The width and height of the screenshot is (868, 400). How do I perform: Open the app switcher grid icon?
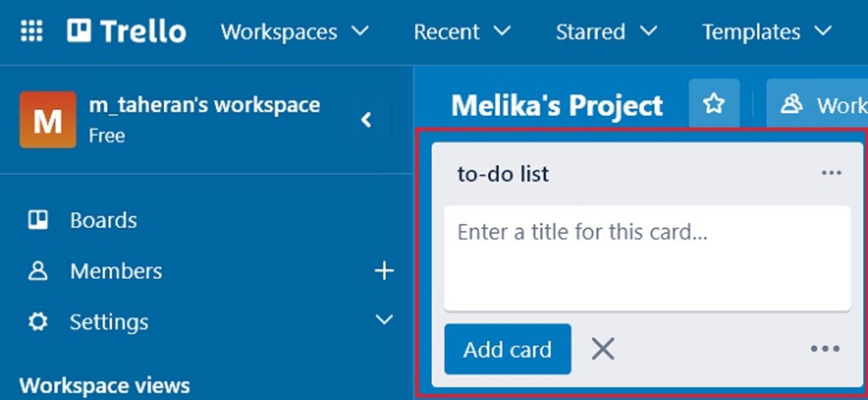(x=32, y=31)
